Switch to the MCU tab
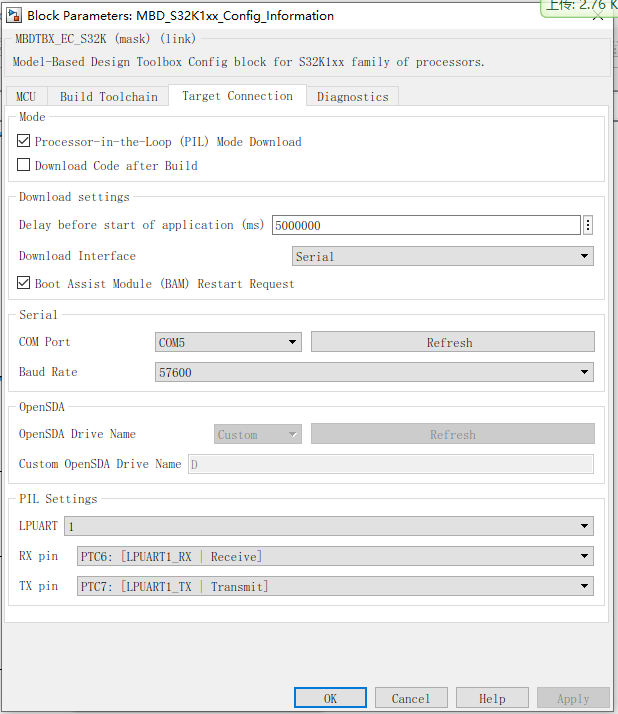Image resolution: width=618 pixels, height=714 pixels. point(26,97)
